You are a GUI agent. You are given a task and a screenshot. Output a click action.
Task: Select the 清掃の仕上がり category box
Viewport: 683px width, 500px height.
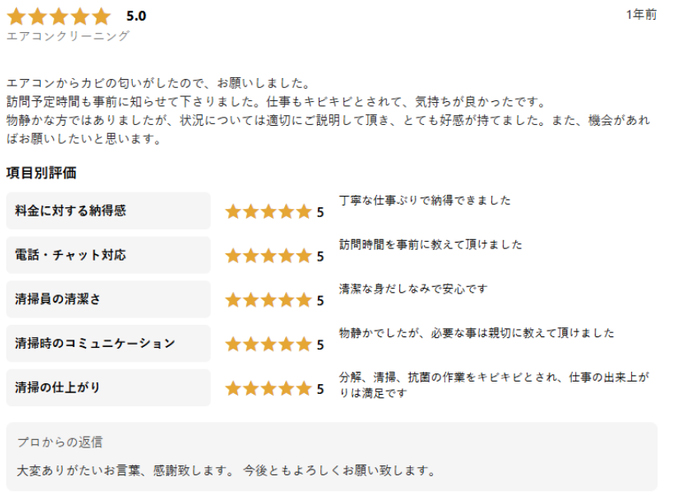108,387
